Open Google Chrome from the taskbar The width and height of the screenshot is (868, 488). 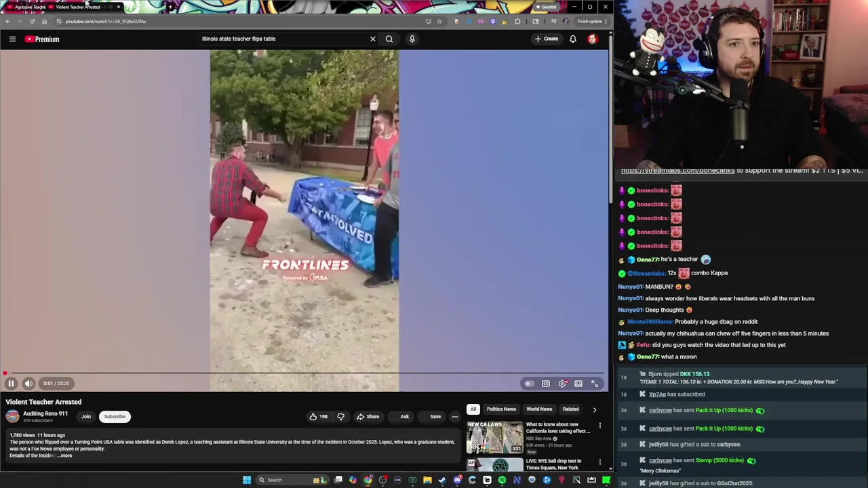click(368, 480)
